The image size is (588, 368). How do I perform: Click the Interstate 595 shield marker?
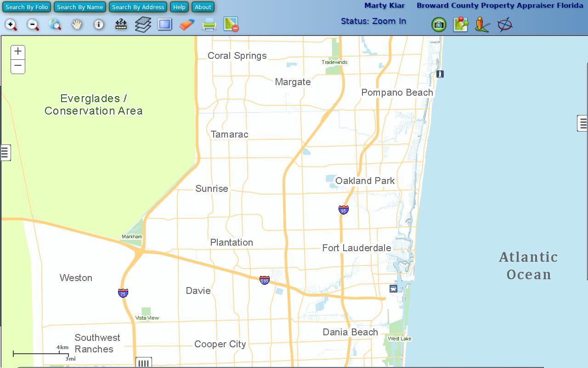tap(264, 280)
